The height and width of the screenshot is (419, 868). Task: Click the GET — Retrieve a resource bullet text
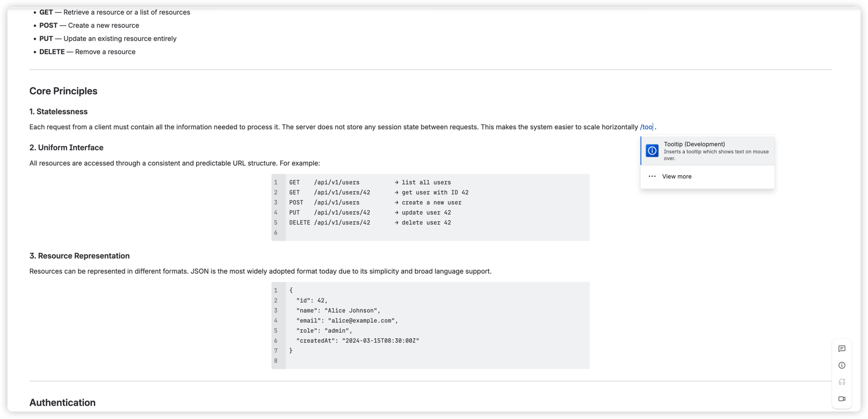point(115,12)
